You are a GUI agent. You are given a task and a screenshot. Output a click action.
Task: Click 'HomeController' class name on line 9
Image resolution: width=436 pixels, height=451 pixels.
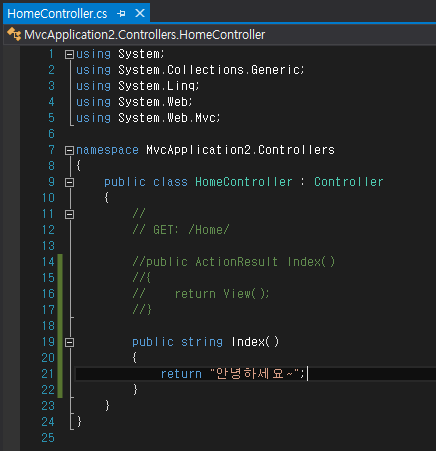pyautogui.click(x=244, y=182)
